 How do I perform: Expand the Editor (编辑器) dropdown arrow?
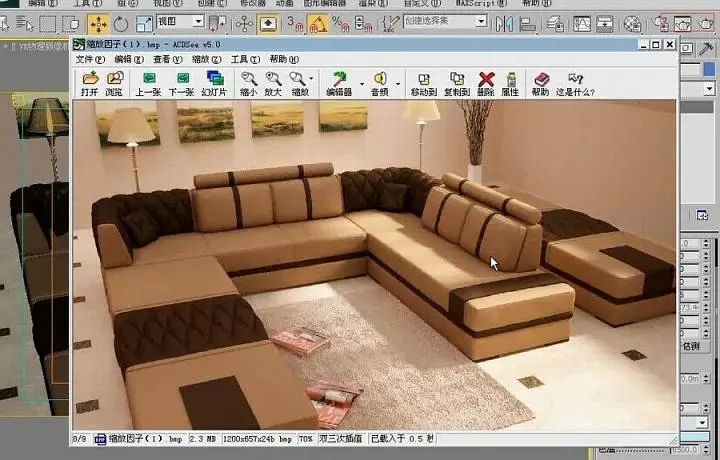tap(362, 84)
